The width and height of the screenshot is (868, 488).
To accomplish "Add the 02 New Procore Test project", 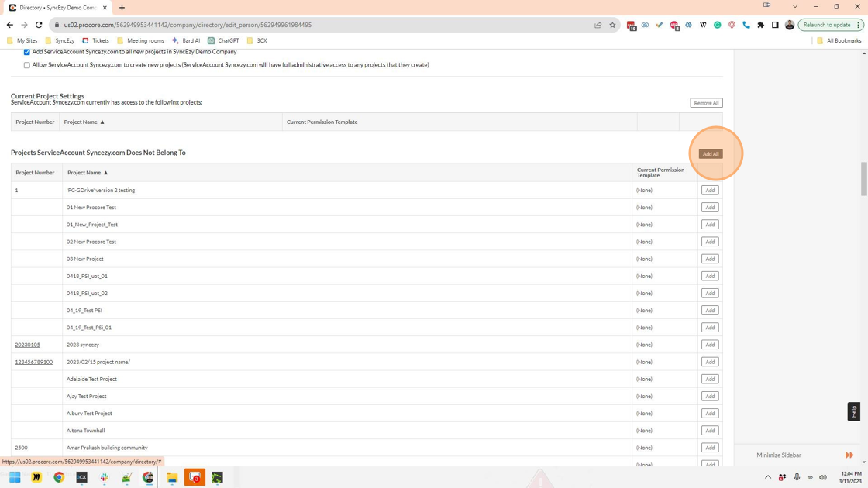I will tap(710, 241).
